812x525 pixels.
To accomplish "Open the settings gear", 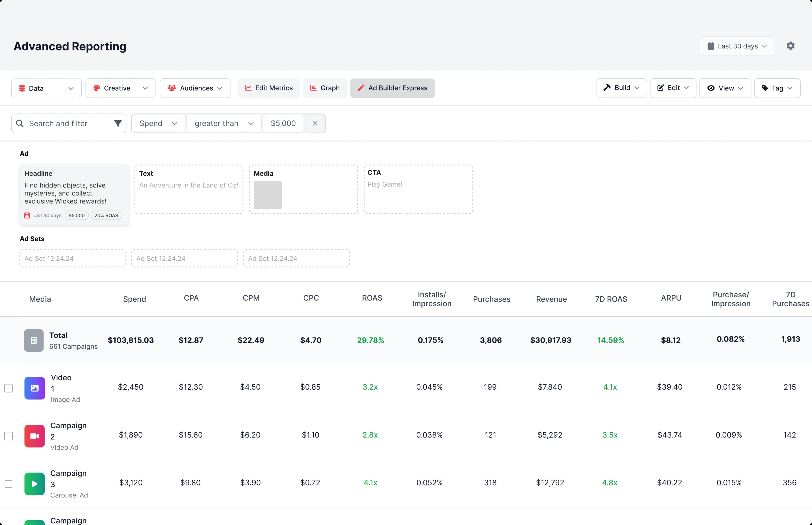I will click(790, 46).
